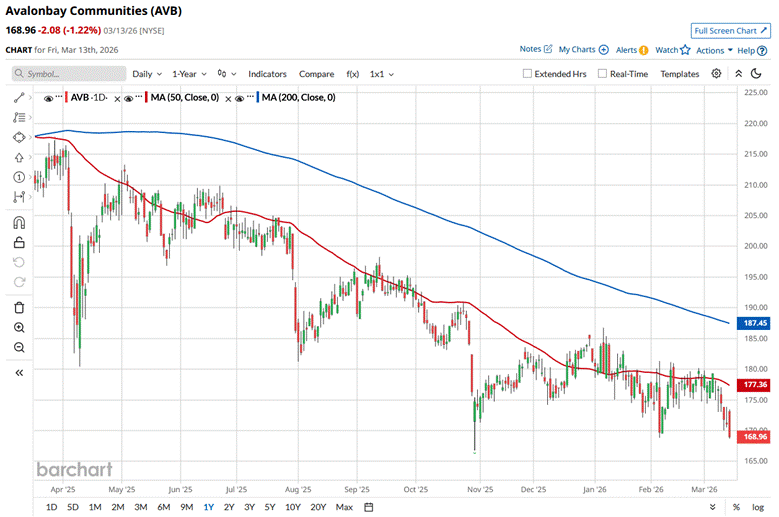Collapse the drawing toolbar

click(x=19, y=373)
